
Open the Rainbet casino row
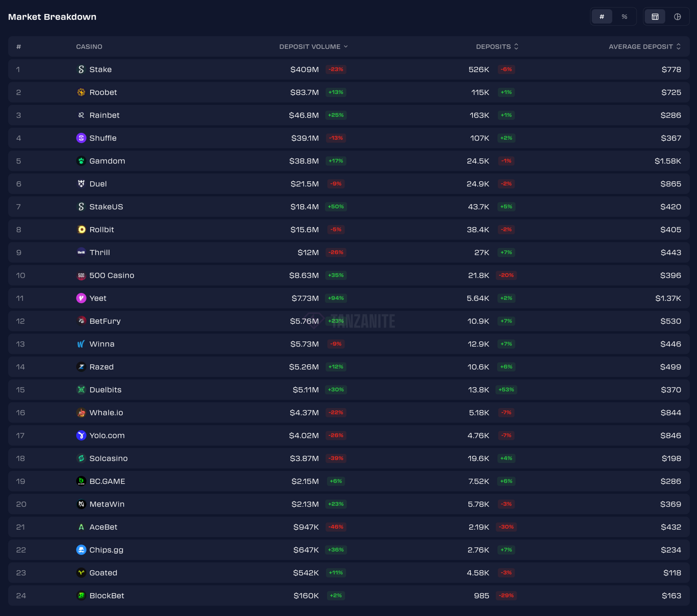click(x=104, y=115)
